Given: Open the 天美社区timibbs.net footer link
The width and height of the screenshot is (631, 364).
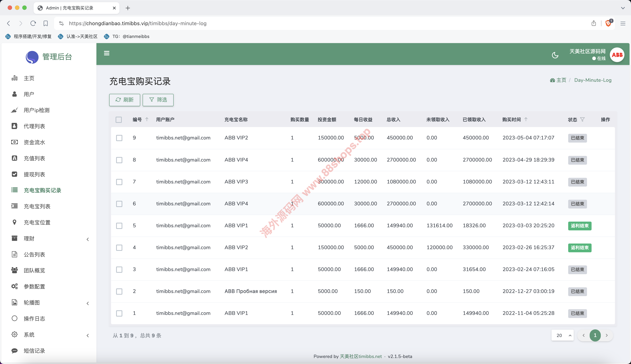Looking at the screenshot, I should pos(360,356).
